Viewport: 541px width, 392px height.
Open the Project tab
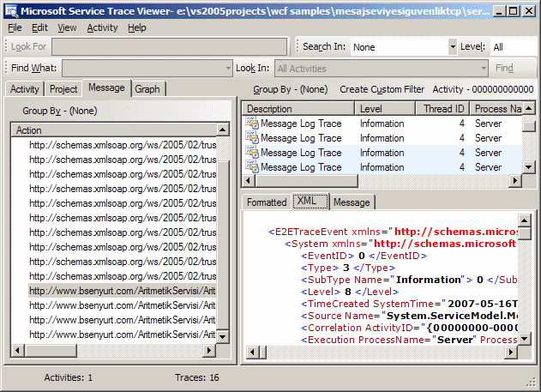click(x=63, y=88)
